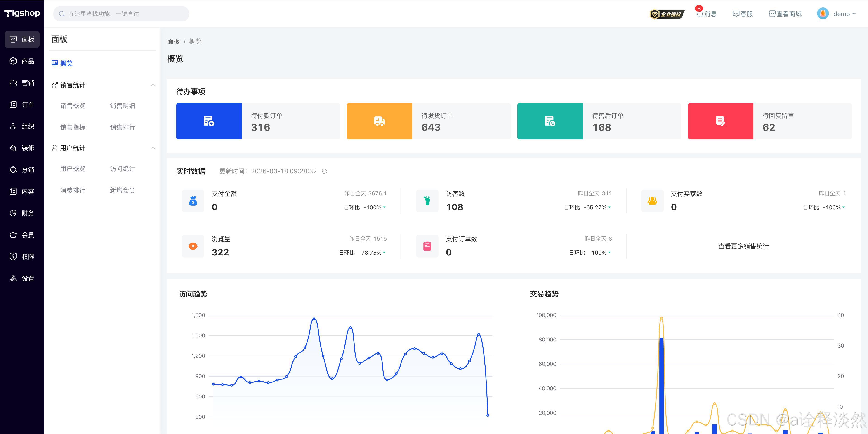Click the search magnifier icon
Image resolution: width=868 pixels, height=434 pixels.
point(62,14)
